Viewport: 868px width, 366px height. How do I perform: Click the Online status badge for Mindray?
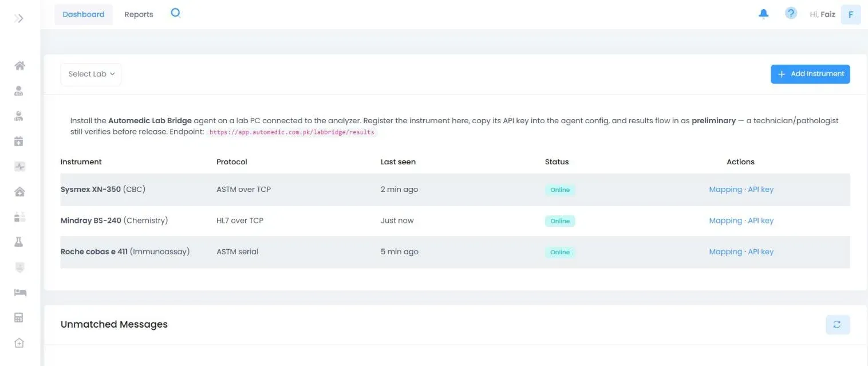click(x=560, y=221)
